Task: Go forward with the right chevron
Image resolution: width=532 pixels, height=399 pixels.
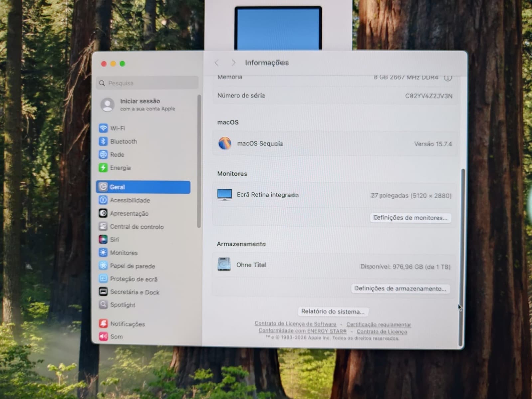Action: 233,63
